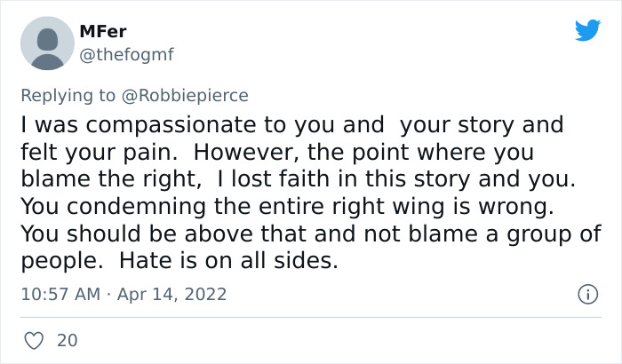Click the like count 20
The height and width of the screenshot is (364, 622).
click(x=67, y=339)
